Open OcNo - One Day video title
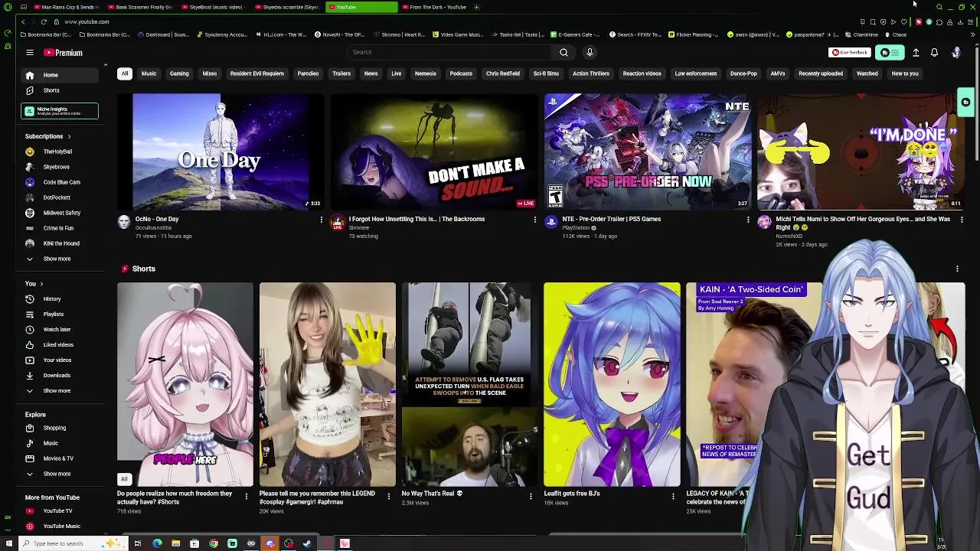 click(x=157, y=219)
